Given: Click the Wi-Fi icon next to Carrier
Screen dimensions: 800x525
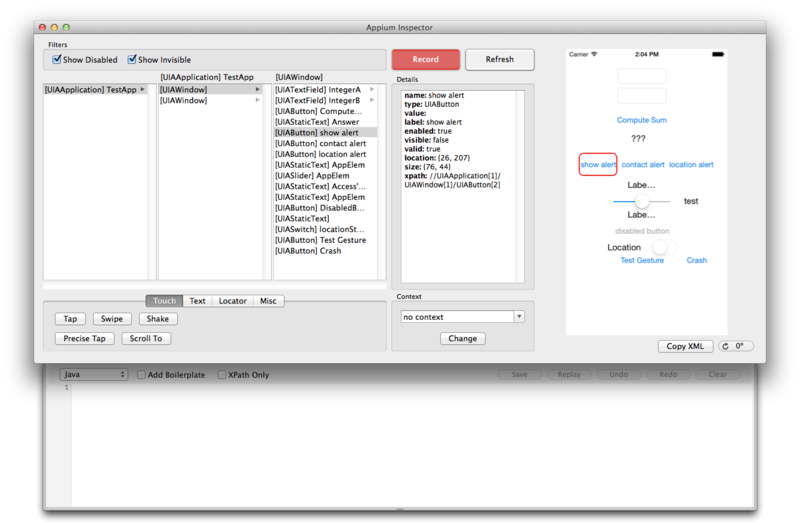Looking at the screenshot, I should tap(594, 54).
